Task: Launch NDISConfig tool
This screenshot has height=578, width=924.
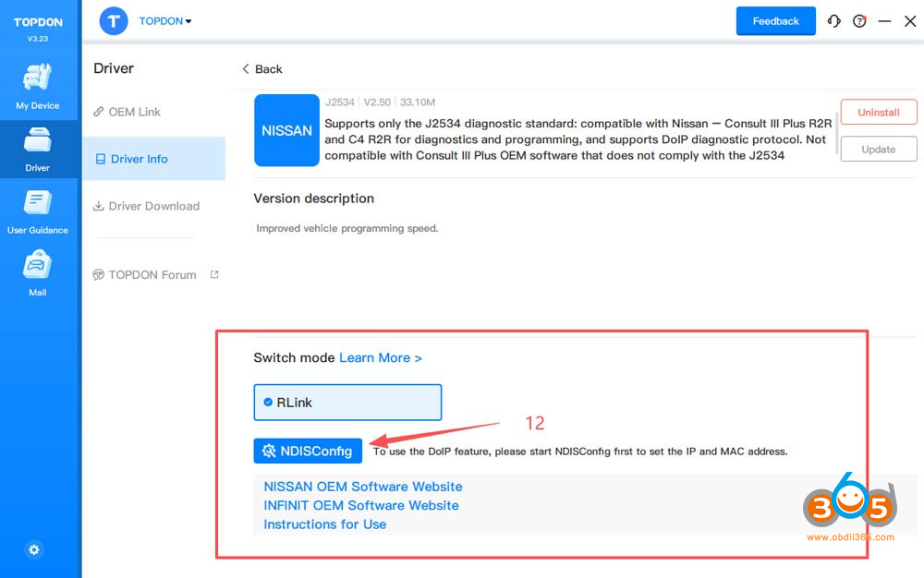Action: pyautogui.click(x=308, y=451)
